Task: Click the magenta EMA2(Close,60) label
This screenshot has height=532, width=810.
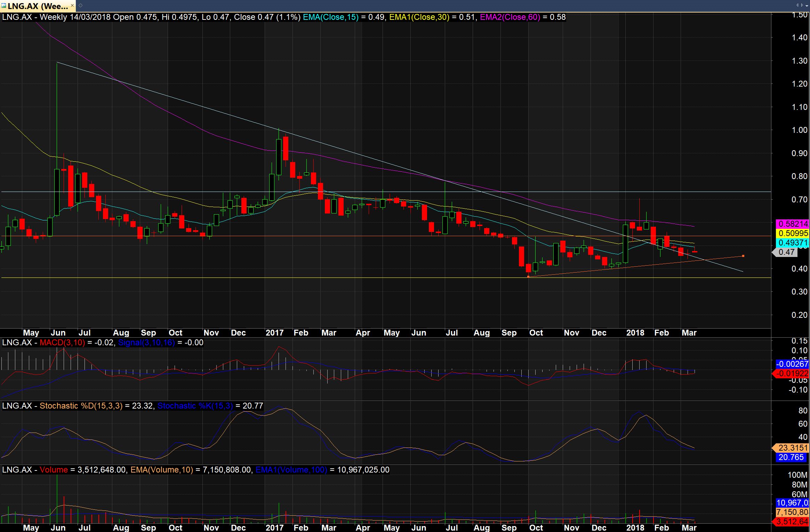Action: point(510,17)
